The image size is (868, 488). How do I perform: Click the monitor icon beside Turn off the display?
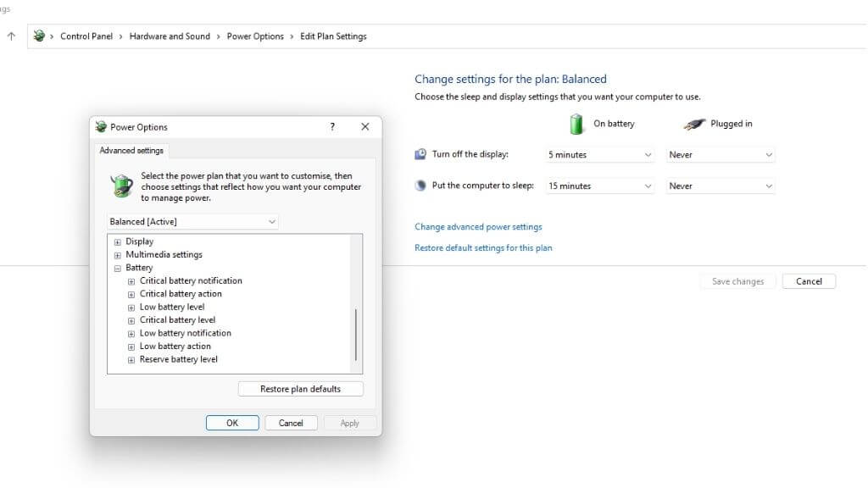pos(421,154)
